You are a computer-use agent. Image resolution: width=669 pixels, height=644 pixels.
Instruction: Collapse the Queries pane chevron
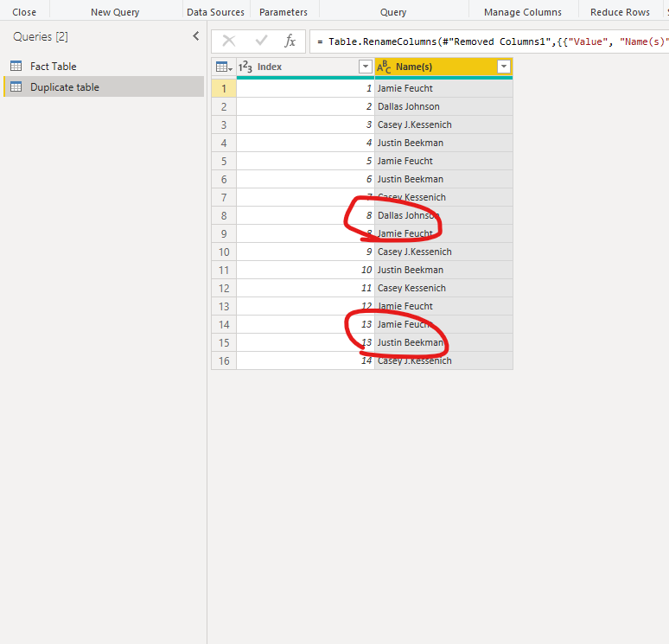tap(196, 36)
